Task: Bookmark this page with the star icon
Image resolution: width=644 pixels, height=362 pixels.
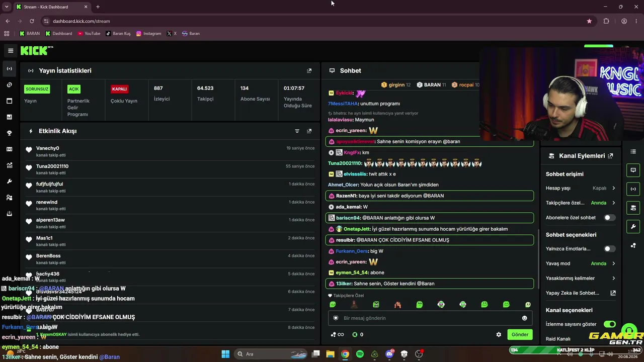Action: (589, 21)
